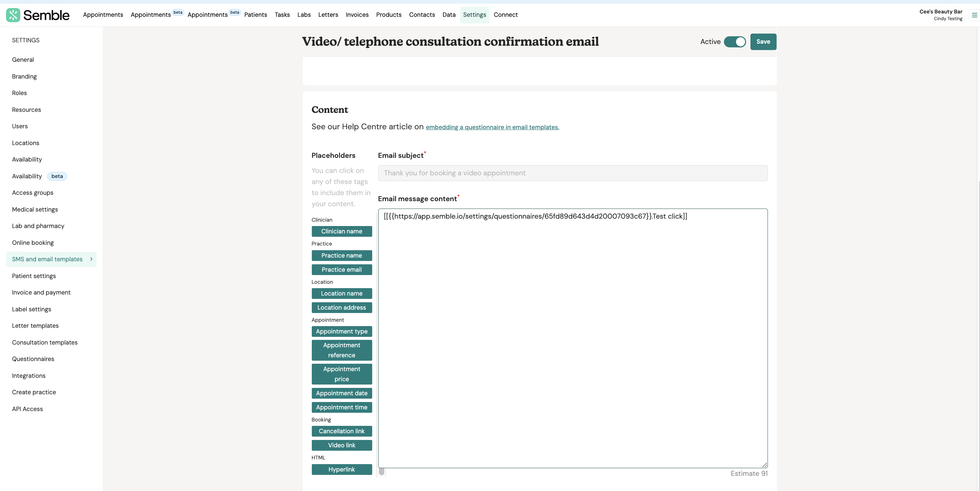Open General settings
This screenshot has height=491, width=980.
[x=23, y=60]
